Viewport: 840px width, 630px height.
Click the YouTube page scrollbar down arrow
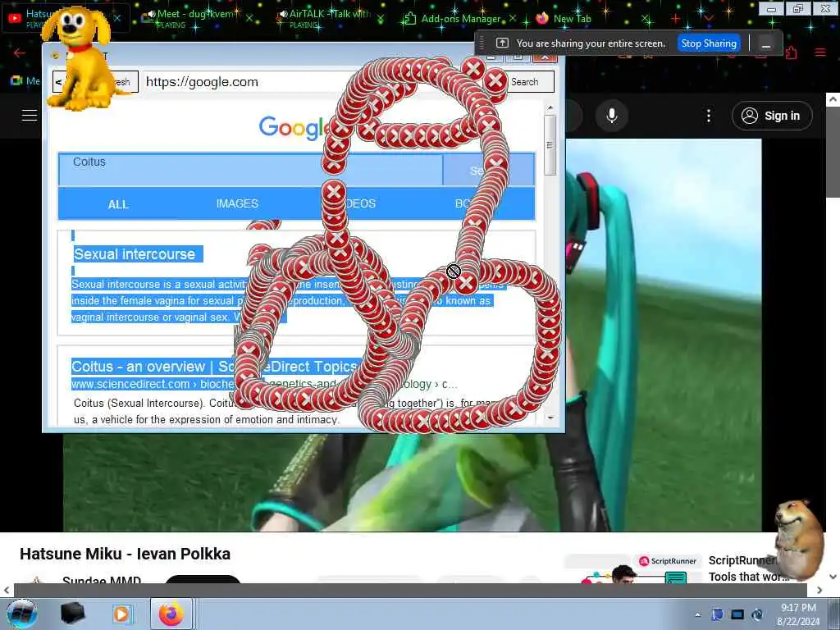(x=833, y=577)
